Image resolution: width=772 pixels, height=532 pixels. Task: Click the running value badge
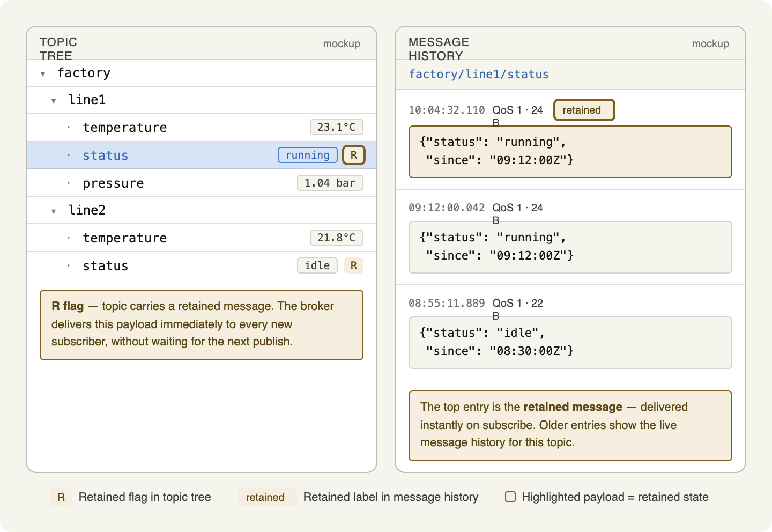(308, 155)
